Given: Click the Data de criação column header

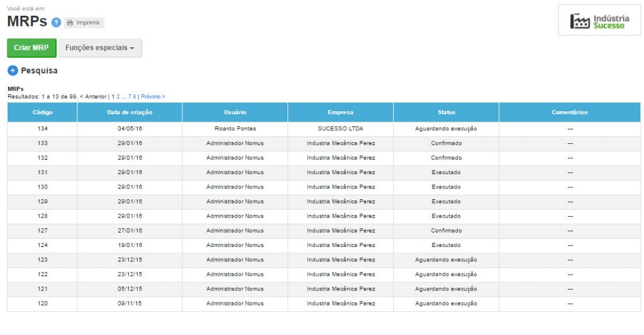Looking at the screenshot, I should click(130, 113).
